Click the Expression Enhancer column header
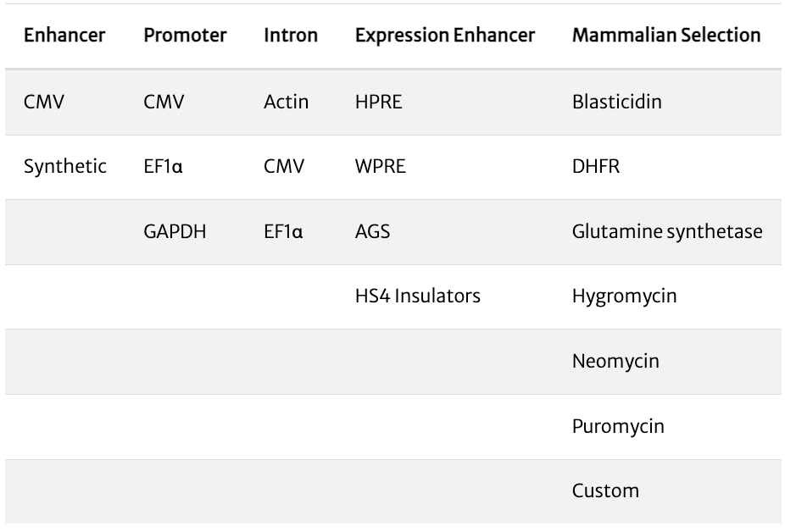Viewport: 785px width, 532px height. (445, 36)
